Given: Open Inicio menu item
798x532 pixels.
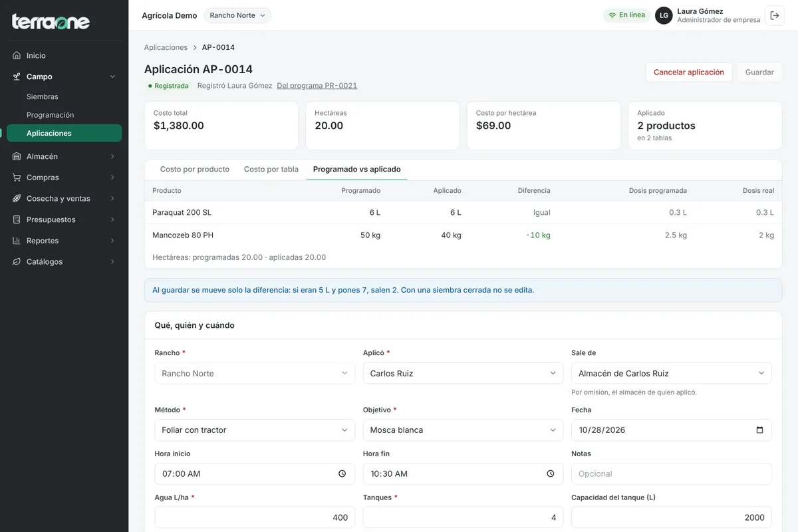Looking at the screenshot, I should pos(64,56).
